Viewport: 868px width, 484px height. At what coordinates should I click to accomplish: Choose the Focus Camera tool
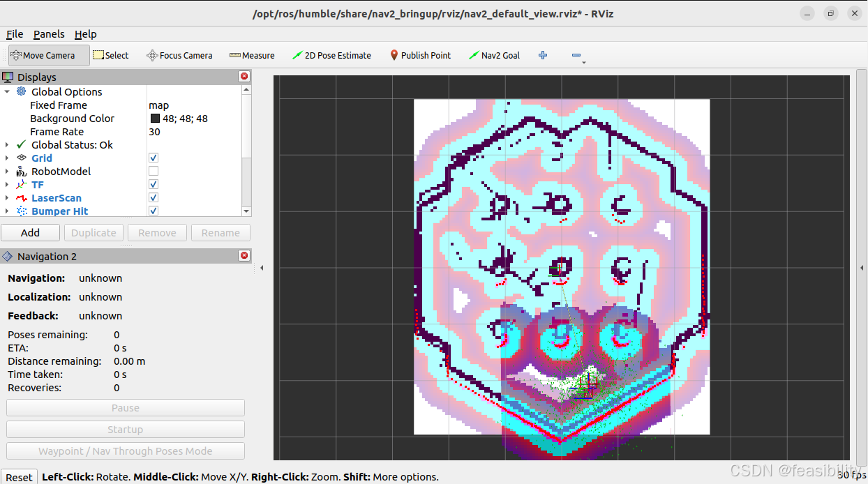pos(179,55)
